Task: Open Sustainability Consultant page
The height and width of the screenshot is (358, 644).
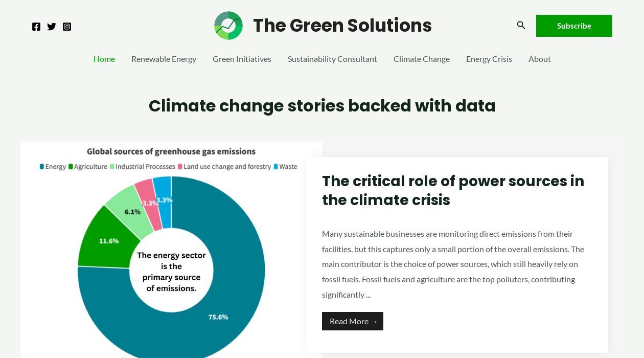Action: (332, 59)
